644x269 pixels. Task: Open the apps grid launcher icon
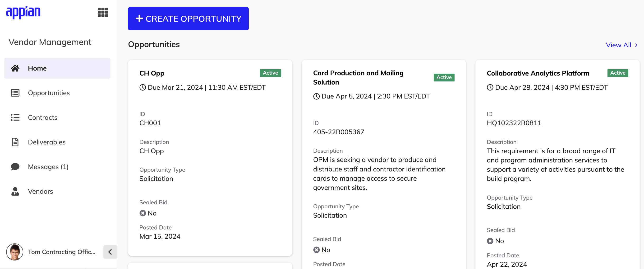[103, 12]
